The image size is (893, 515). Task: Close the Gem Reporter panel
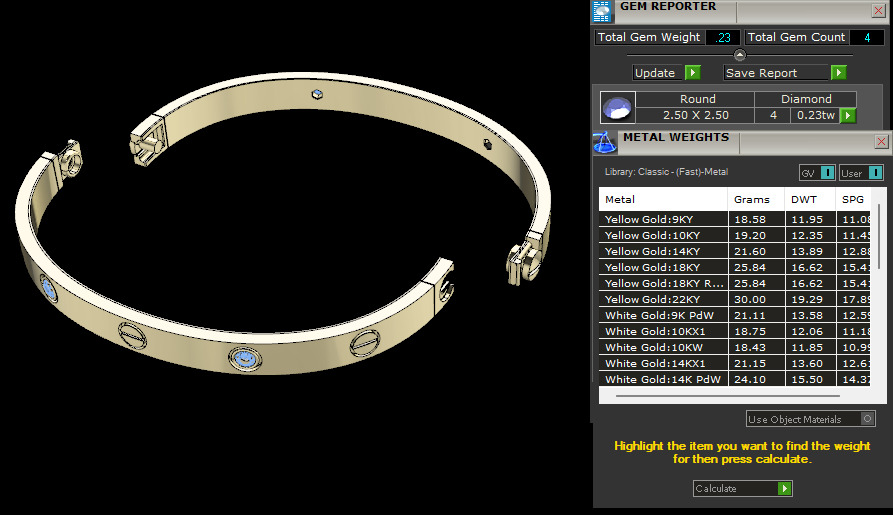tap(878, 10)
